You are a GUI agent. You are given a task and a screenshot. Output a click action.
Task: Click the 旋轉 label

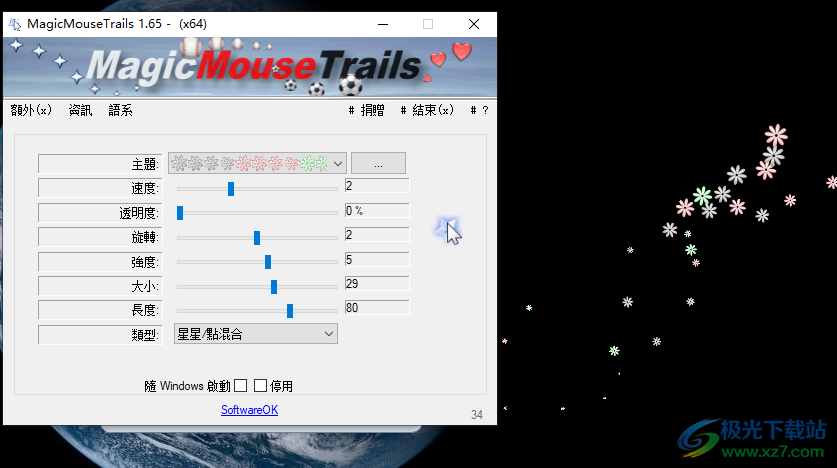point(100,237)
